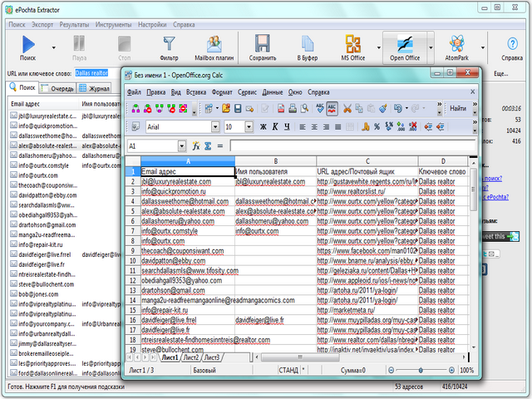Start search with the blue Поиск play icon
Viewport: 532px width, 399px height.
28,45
